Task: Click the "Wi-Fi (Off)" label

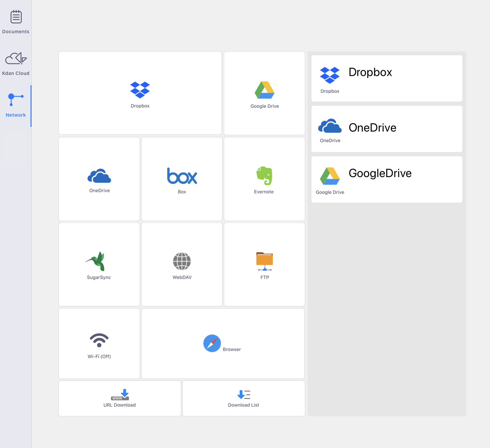Action: tap(99, 356)
